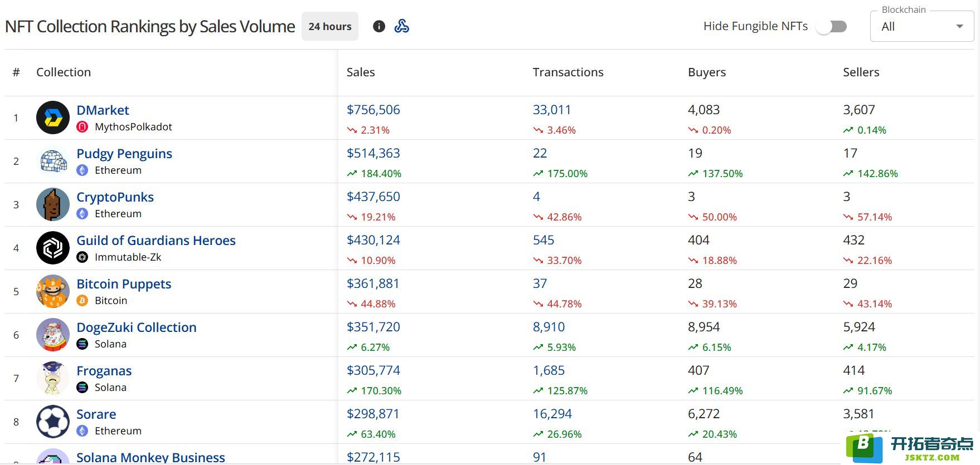Screen dimensions: 980x465
Task: Click the Bitcoin chain icon under Bitcoin Puppets
Action: [x=83, y=301]
